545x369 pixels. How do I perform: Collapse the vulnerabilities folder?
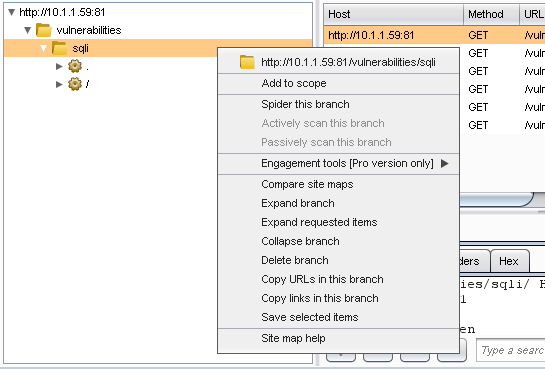27,30
